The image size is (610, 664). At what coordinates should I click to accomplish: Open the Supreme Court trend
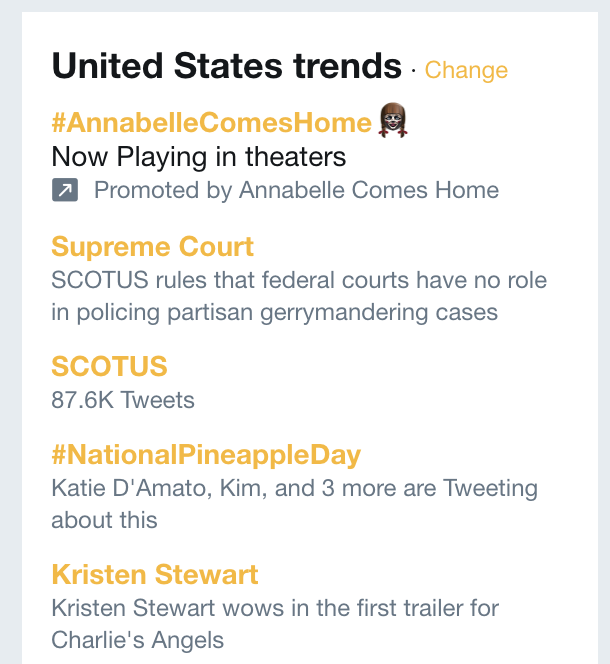coord(152,247)
